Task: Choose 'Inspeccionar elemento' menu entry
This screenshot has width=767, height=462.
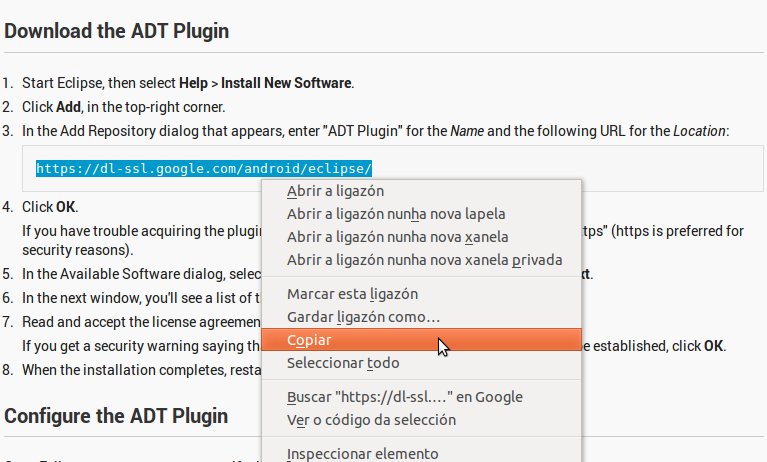Action: [422, 454]
